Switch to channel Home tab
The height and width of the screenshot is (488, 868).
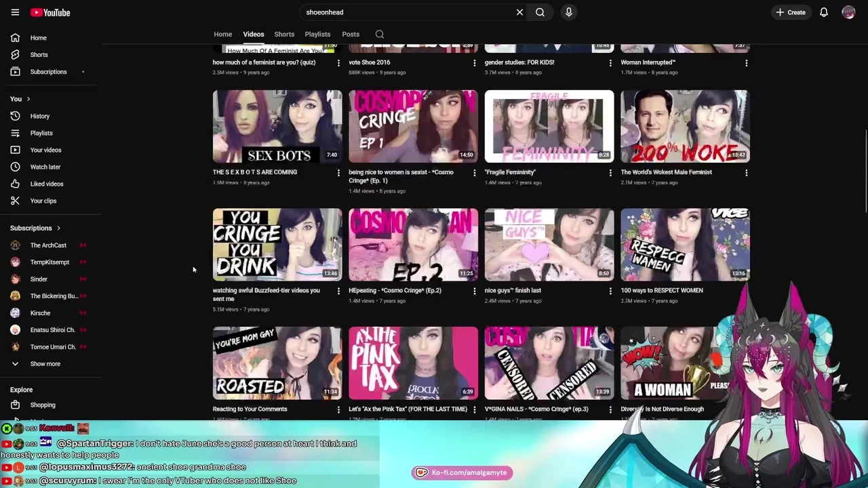222,34
